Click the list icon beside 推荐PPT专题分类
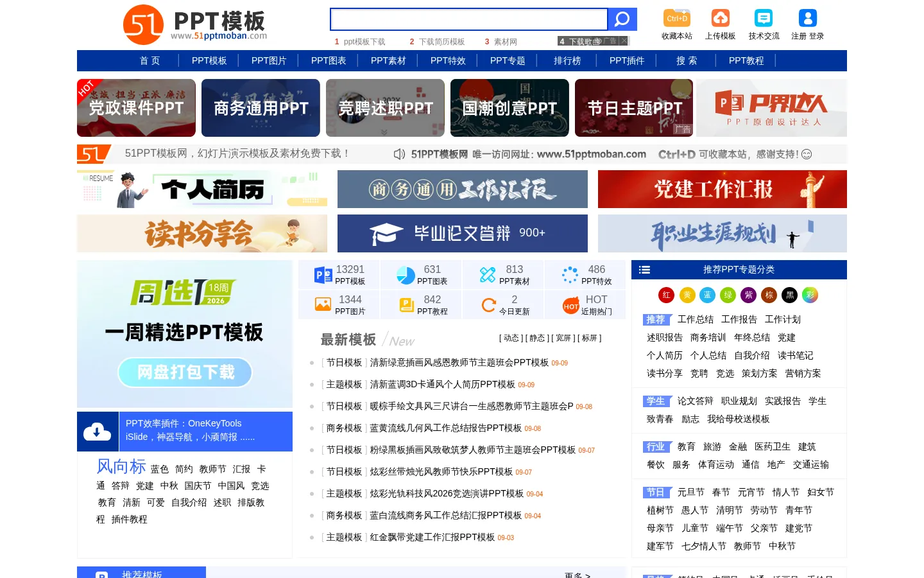Image resolution: width=924 pixels, height=578 pixels. tap(645, 270)
